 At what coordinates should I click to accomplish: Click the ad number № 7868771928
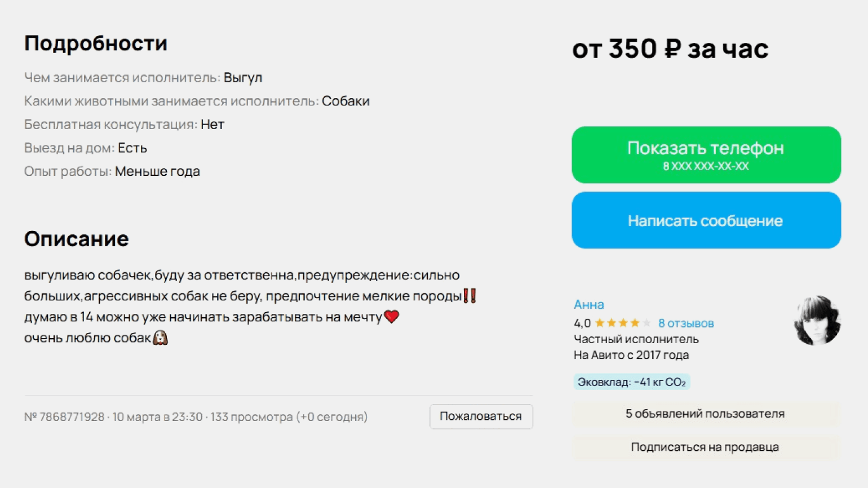coord(64,417)
